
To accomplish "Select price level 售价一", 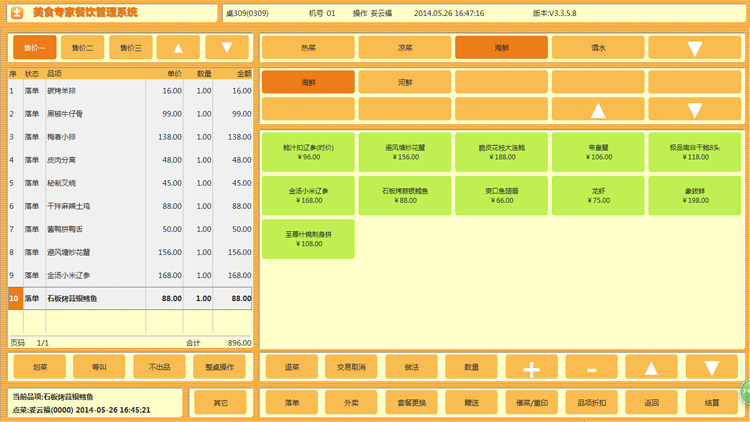I will (x=34, y=47).
